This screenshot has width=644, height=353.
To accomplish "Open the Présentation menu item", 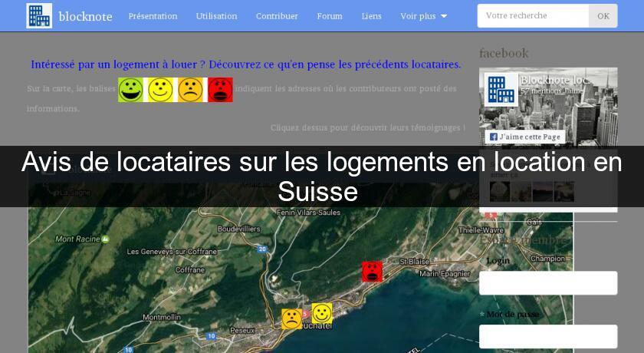I will tap(153, 16).
